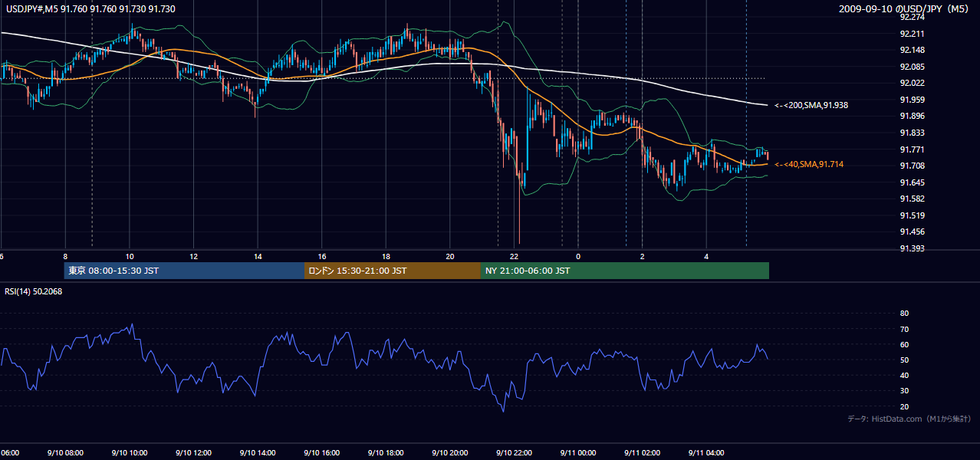Click price axis value 92.085

(x=913, y=67)
